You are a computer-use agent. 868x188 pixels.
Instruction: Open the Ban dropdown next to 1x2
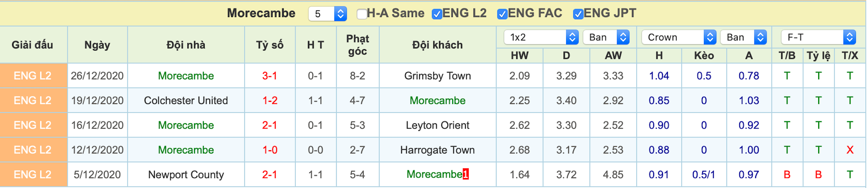click(606, 37)
